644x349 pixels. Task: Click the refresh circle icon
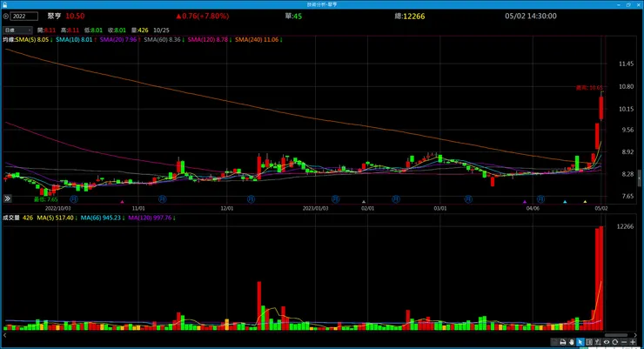tap(614, 342)
